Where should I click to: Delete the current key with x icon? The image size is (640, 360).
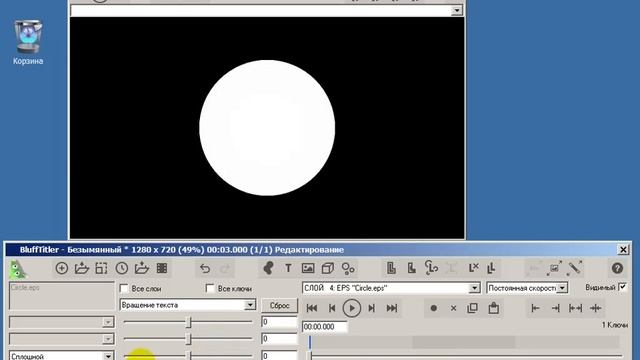[453, 308]
